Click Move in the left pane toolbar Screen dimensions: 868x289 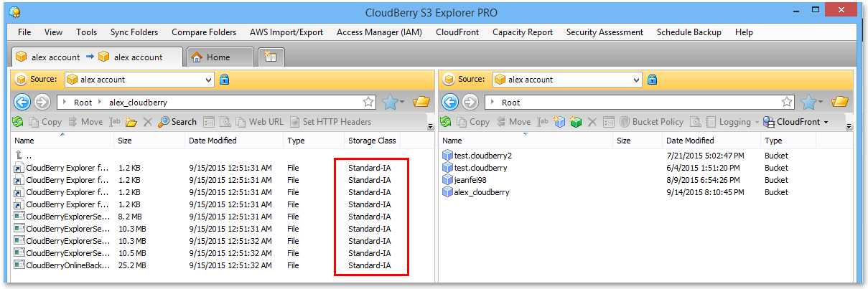point(85,122)
